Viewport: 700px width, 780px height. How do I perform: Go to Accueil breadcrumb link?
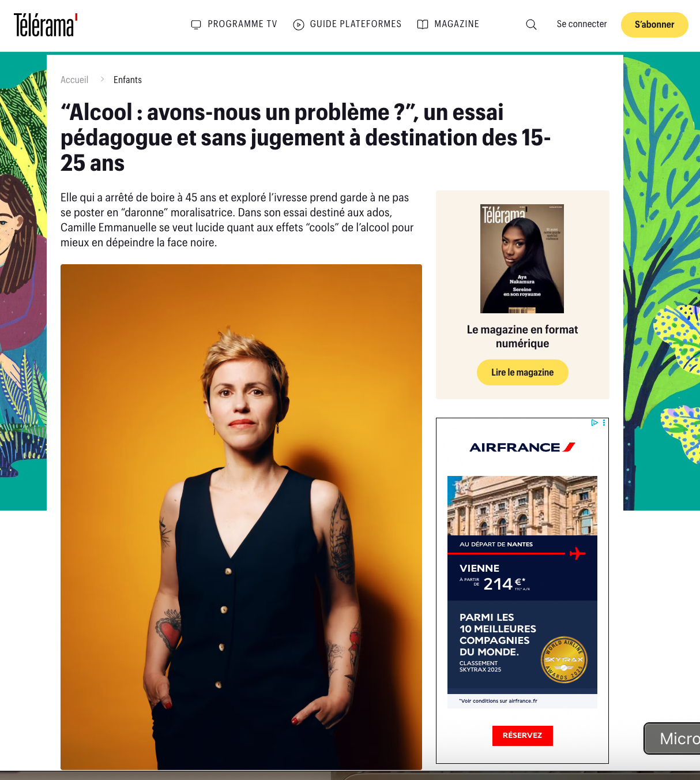coord(74,80)
